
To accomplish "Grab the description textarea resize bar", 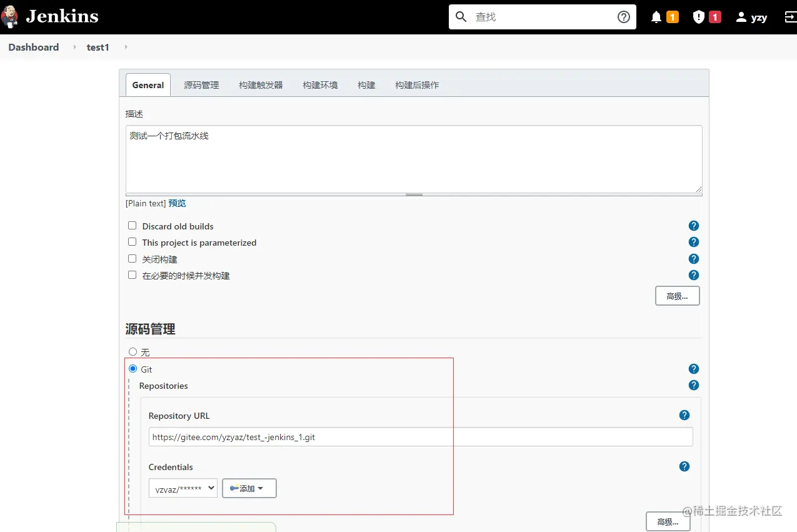I will point(414,194).
